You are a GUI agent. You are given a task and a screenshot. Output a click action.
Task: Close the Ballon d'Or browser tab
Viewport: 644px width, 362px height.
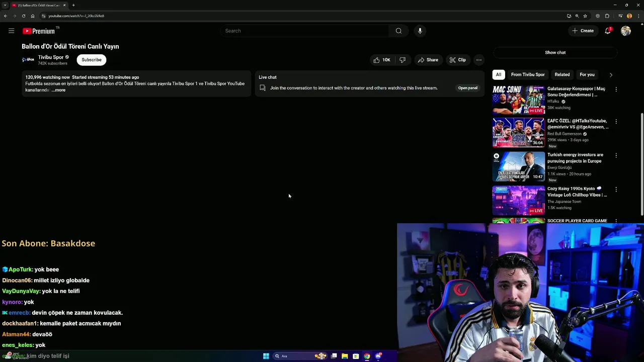click(x=64, y=5)
